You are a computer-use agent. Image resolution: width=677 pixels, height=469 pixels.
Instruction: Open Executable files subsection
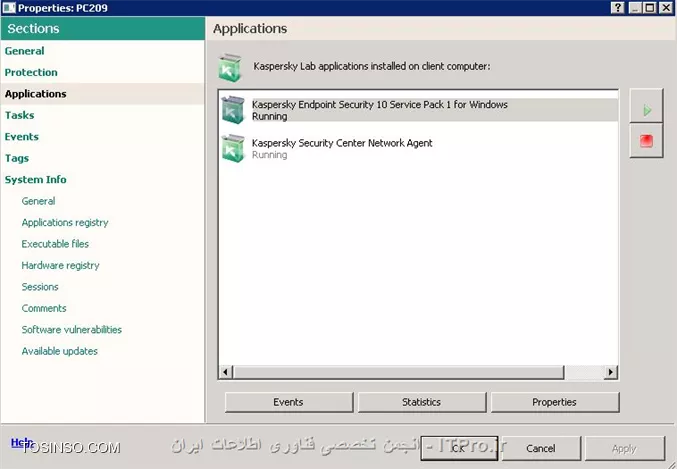55,244
